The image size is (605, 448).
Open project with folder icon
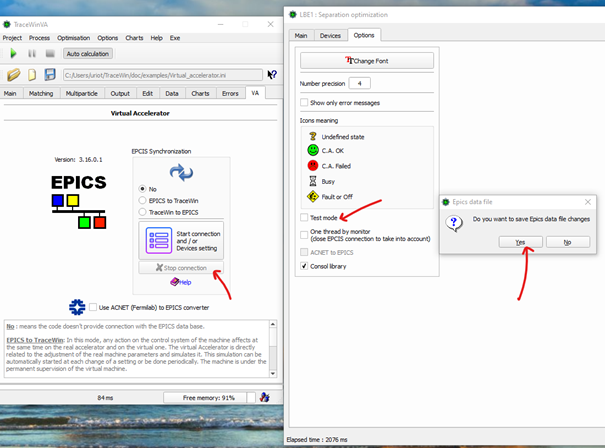pyautogui.click(x=14, y=74)
